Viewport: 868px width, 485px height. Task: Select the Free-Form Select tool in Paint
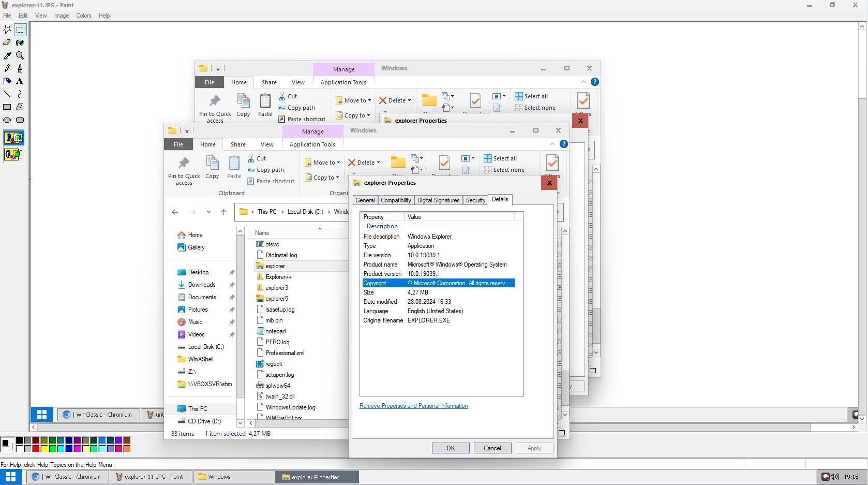coord(7,30)
